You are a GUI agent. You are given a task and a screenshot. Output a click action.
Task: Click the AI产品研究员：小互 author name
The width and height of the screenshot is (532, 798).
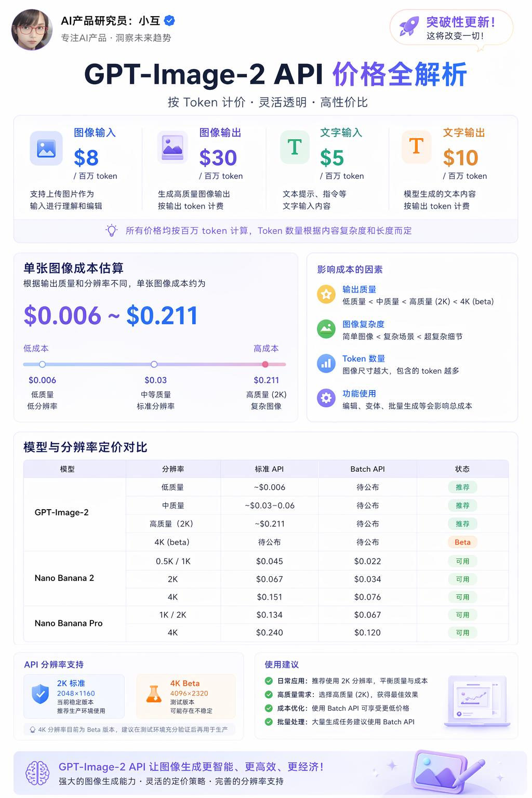(x=111, y=21)
